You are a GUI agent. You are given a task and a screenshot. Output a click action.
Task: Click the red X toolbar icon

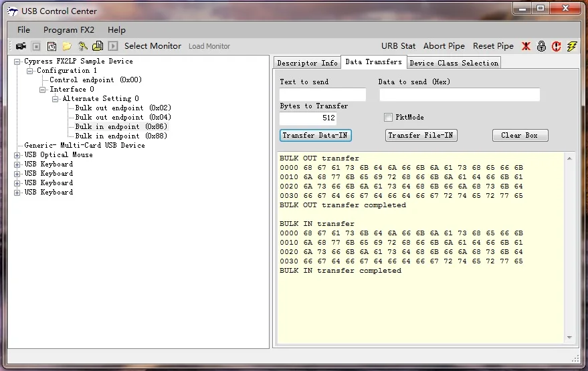(x=526, y=46)
